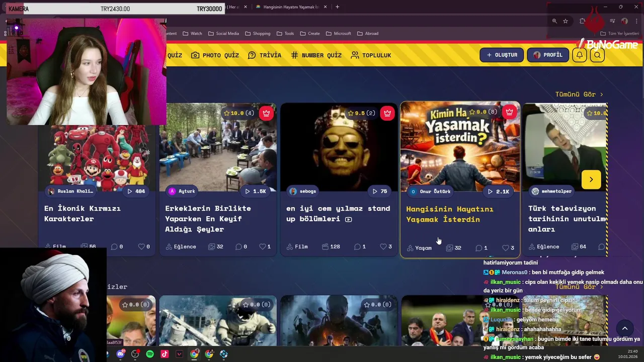Open Spotify from the taskbar
The width and height of the screenshot is (644, 362).
[150, 354]
